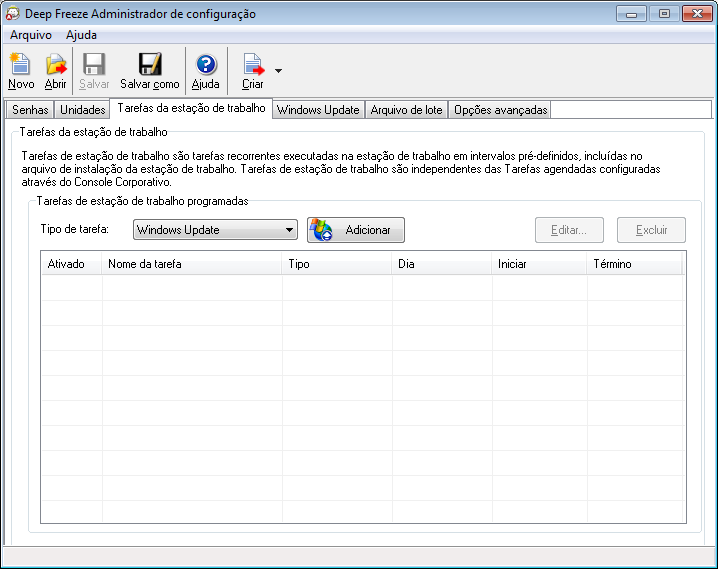This screenshot has height=569, width=718.
Task: Expand the Tipo de tarefa combo box
Action: click(x=215, y=230)
